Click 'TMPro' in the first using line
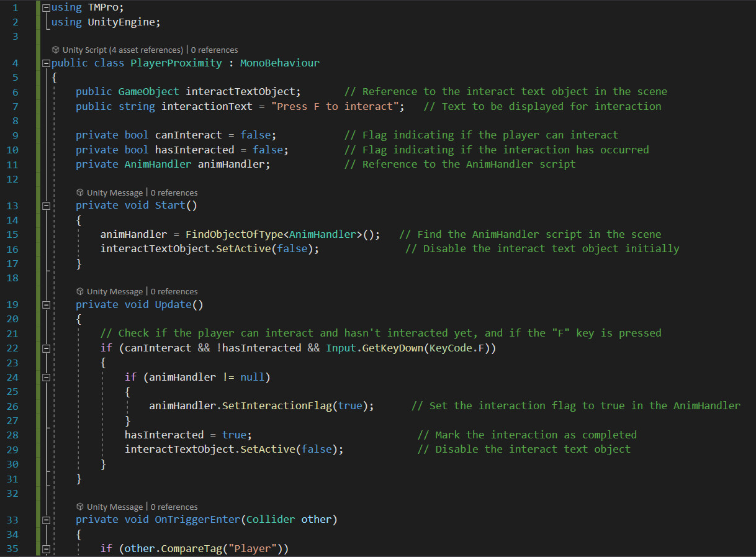 point(103,7)
